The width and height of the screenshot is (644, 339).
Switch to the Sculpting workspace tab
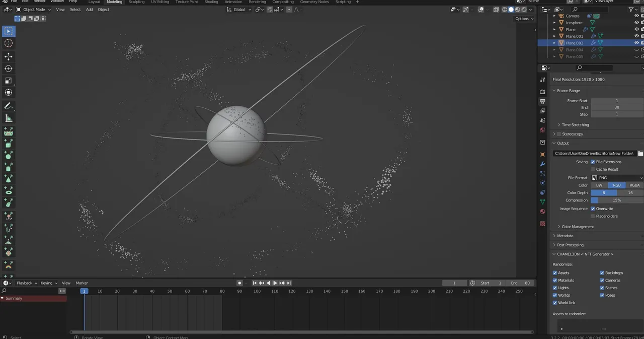click(136, 2)
